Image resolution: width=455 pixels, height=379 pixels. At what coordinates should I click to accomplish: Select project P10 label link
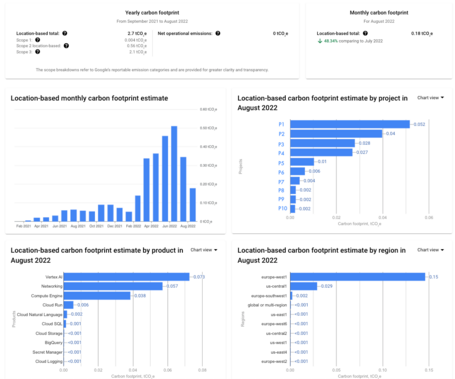point(283,208)
